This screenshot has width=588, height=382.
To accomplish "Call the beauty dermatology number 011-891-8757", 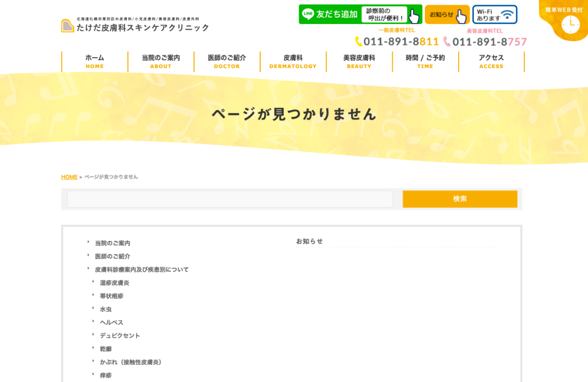I will tap(489, 41).
